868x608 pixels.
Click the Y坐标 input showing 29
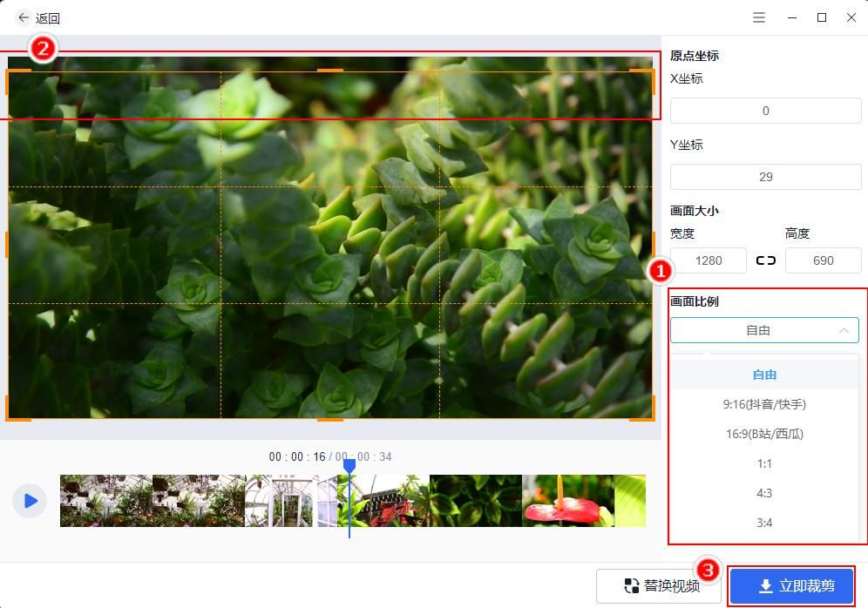pos(765,177)
